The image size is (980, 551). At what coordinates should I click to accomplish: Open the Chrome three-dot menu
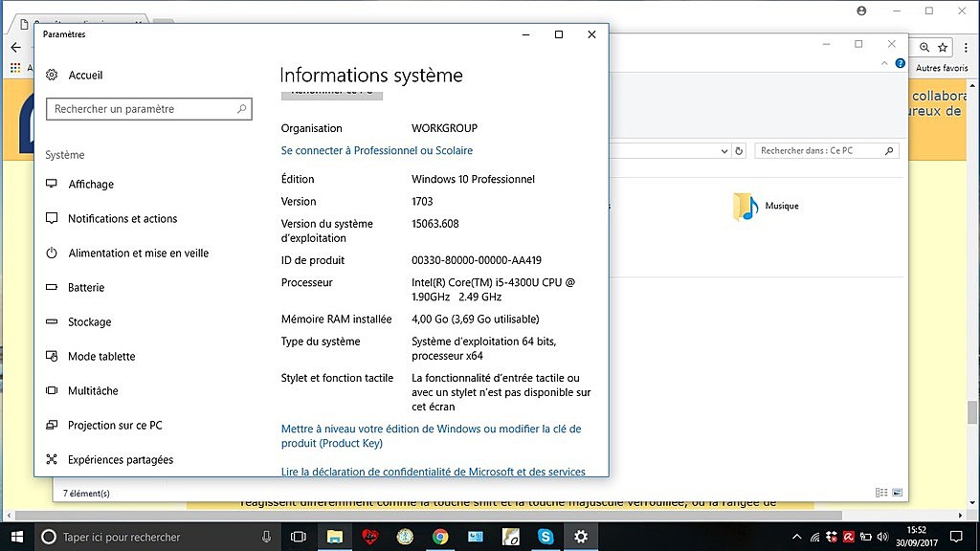[967, 48]
